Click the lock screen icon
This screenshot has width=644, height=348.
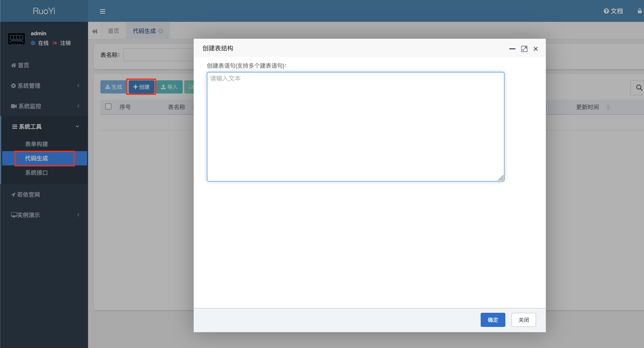[640, 11]
